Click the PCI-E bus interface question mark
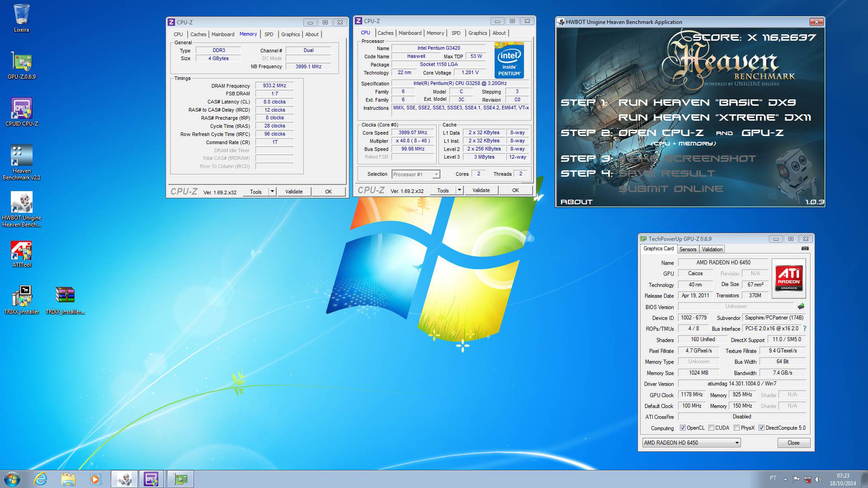Screen dimensions: 868x488 tap(805, 328)
